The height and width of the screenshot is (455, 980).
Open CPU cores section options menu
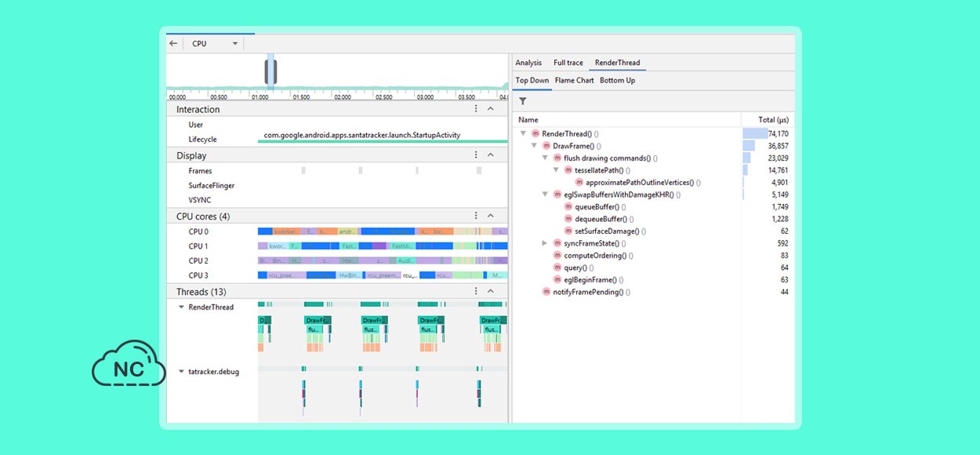476,216
